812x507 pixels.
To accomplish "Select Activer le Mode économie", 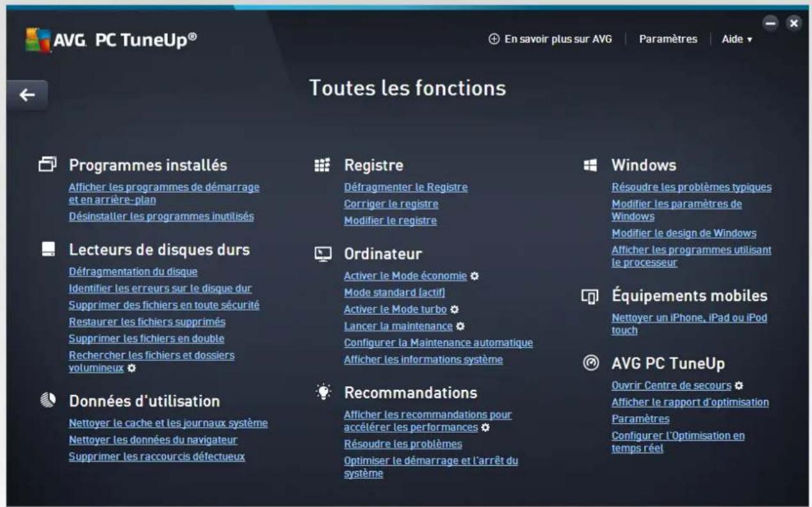I will [x=405, y=276].
